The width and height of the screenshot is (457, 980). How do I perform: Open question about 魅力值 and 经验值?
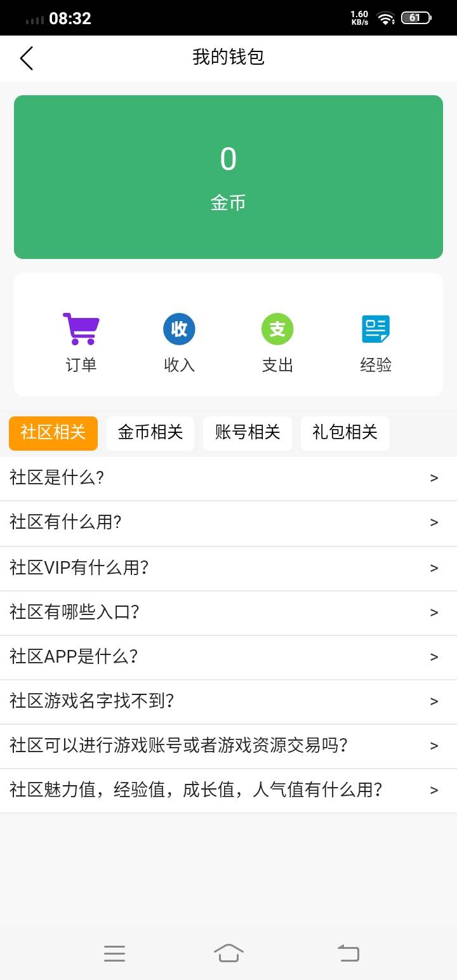coord(195,790)
